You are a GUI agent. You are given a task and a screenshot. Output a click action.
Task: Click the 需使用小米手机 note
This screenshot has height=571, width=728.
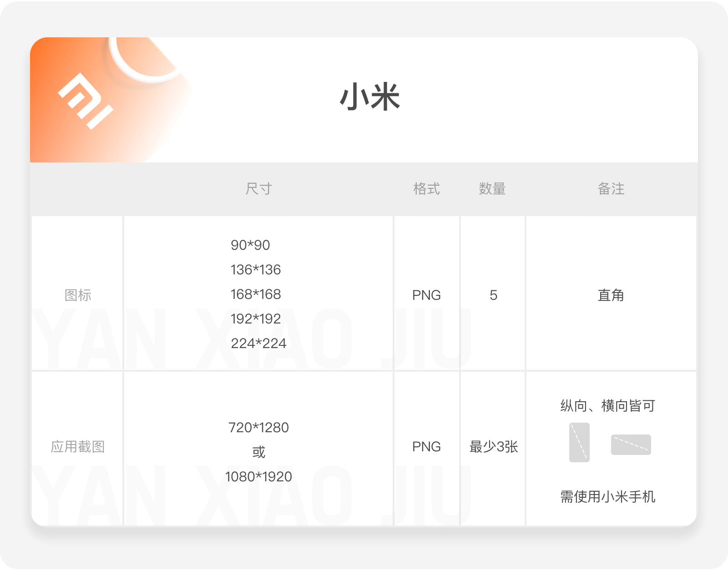608,496
